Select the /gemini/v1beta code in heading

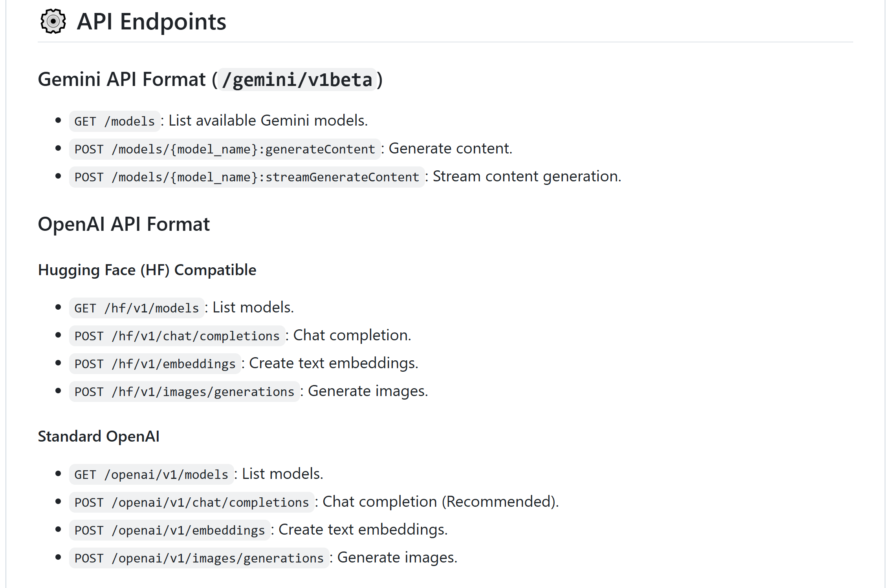pyautogui.click(x=297, y=80)
